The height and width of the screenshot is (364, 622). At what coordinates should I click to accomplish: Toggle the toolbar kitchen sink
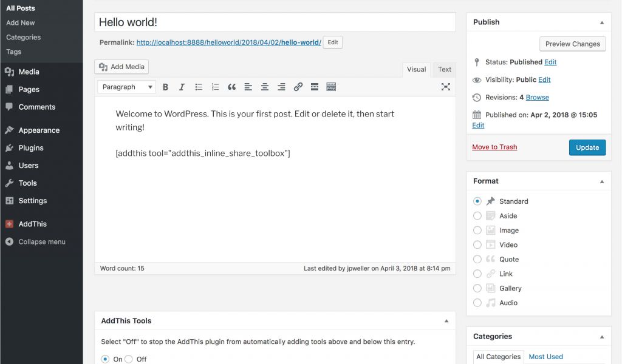coord(331,87)
